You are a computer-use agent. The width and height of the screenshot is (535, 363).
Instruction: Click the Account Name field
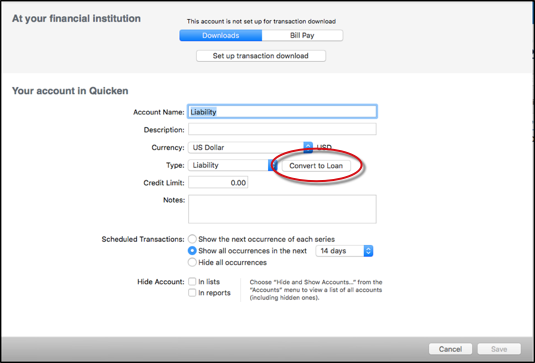(x=282, y=112)
